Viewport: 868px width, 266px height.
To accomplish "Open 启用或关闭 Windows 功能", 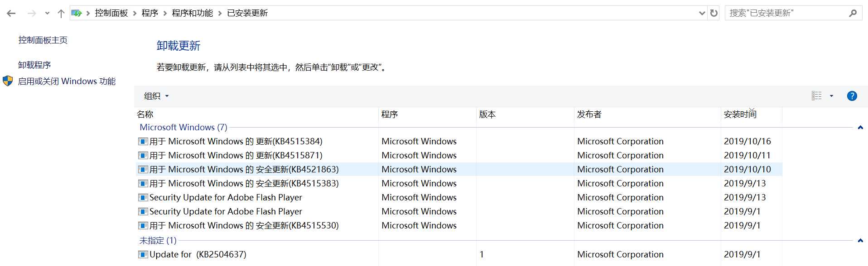I will coord(67,81).
